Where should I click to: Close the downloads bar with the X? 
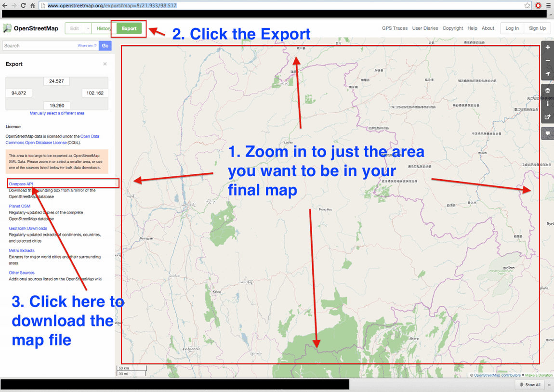[549, 385]
